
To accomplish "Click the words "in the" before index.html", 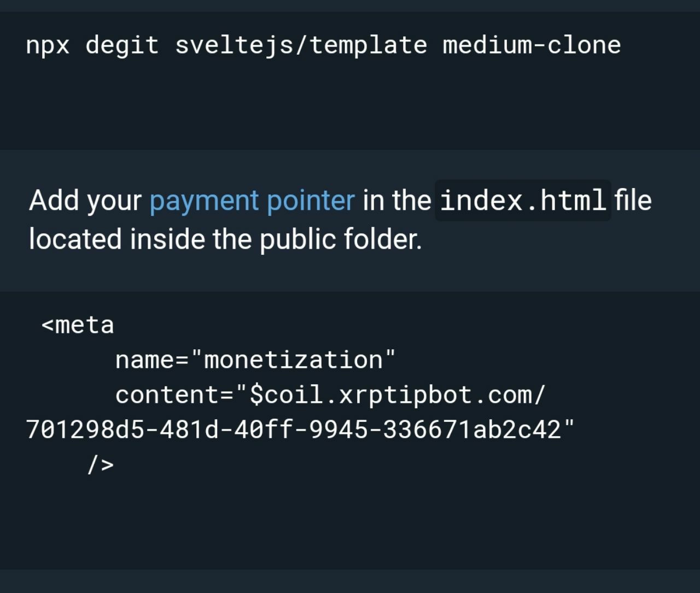I will tap(396, 200).
